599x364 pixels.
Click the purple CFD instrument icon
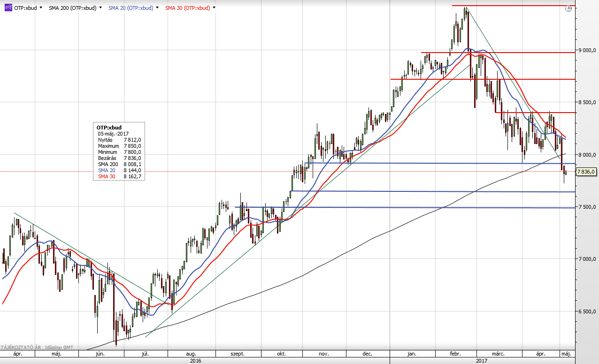(x=8, y=8)
